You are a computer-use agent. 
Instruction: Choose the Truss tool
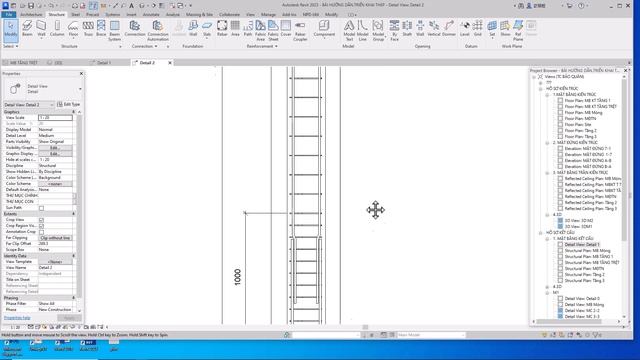pos(88,29)
